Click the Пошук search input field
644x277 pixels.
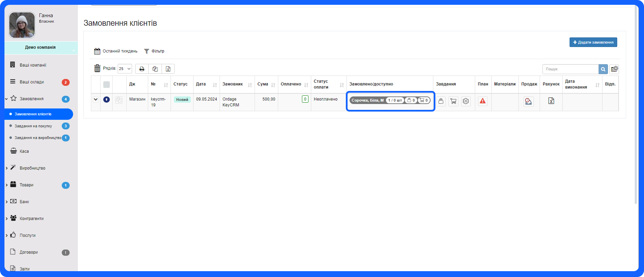click(x=570, y=69)
